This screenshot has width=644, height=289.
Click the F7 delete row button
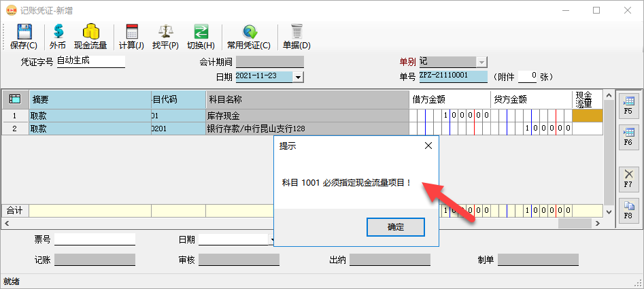coord(628,179)
